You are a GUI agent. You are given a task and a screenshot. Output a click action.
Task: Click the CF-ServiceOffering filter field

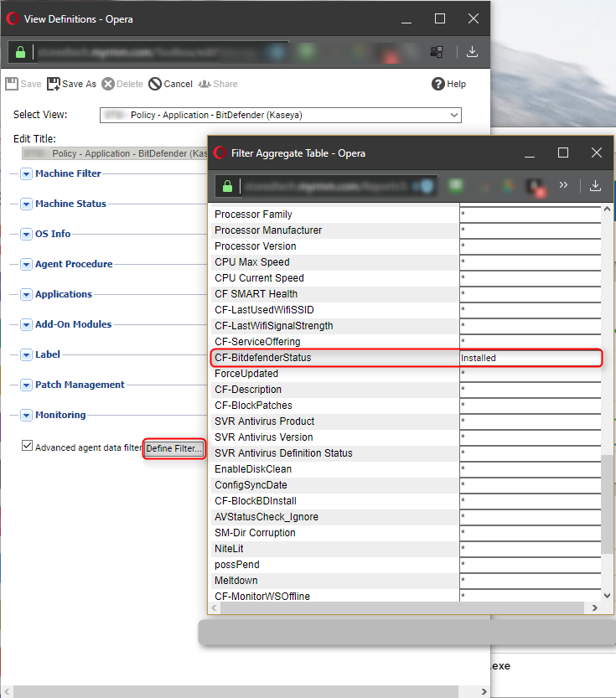[531, 342]
